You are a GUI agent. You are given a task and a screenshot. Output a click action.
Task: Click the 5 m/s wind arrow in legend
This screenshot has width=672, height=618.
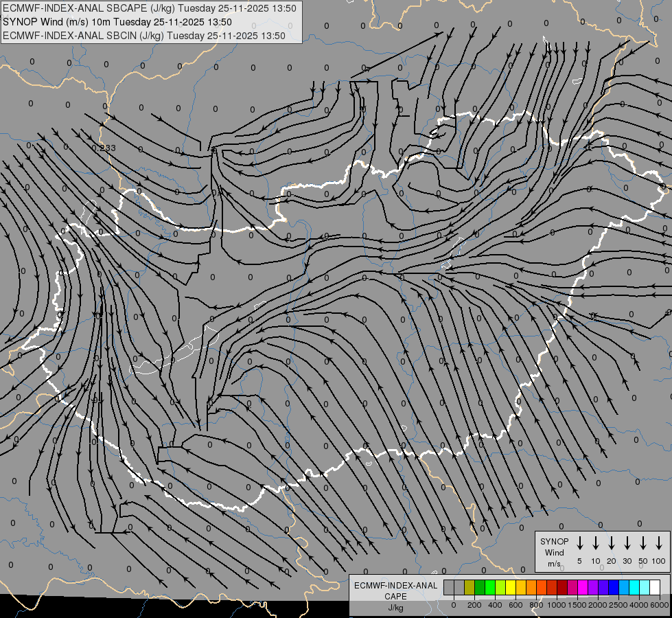[580, 543]
